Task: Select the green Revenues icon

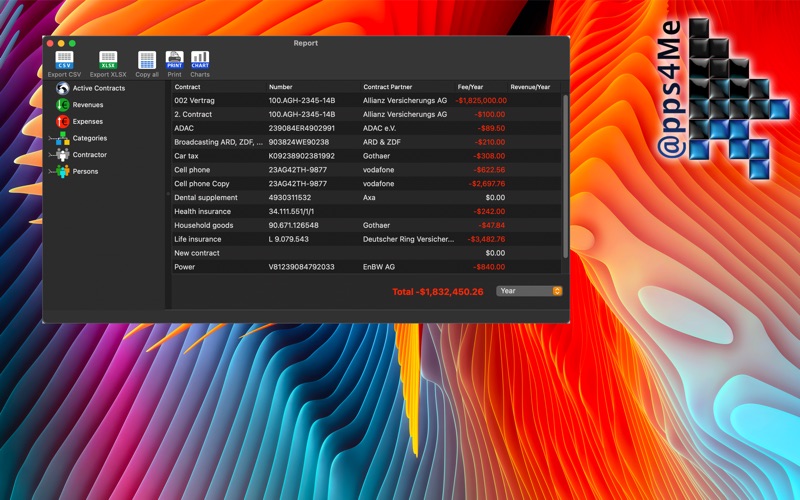Action: (63, 105)
